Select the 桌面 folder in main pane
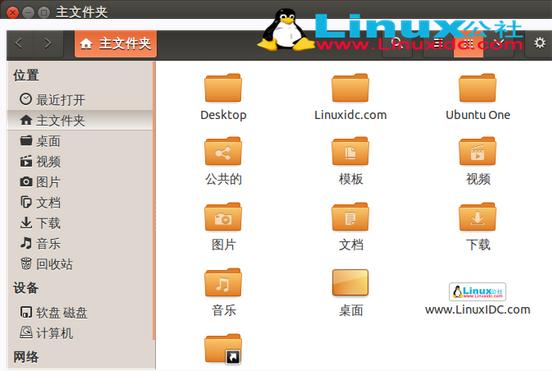The image size is (552, 371). (350, 293)
